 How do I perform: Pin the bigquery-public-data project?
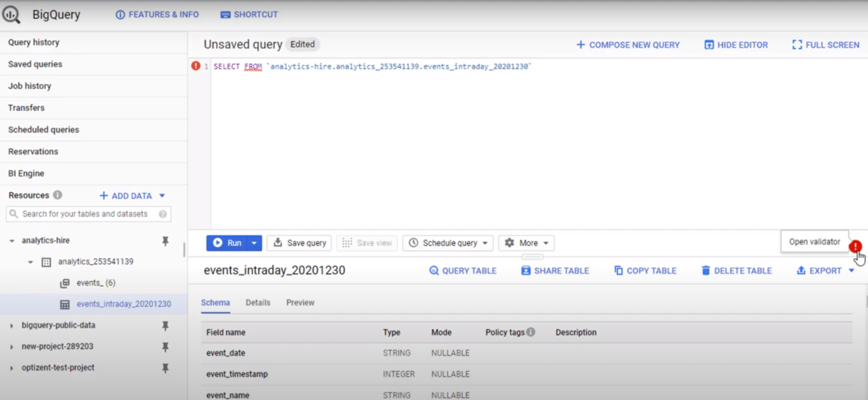pos(165,326)
